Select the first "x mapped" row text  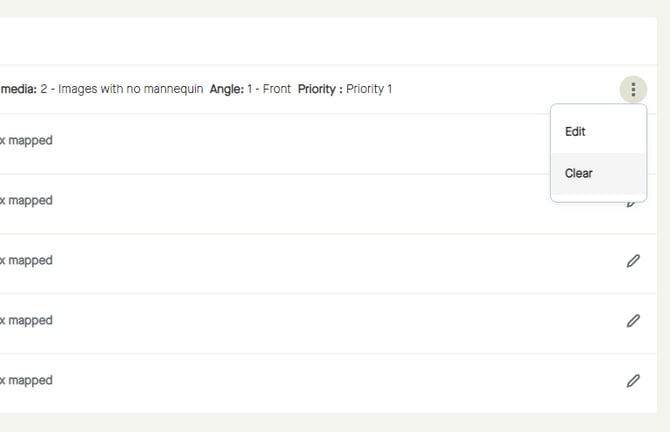click(x=26, y=141)
